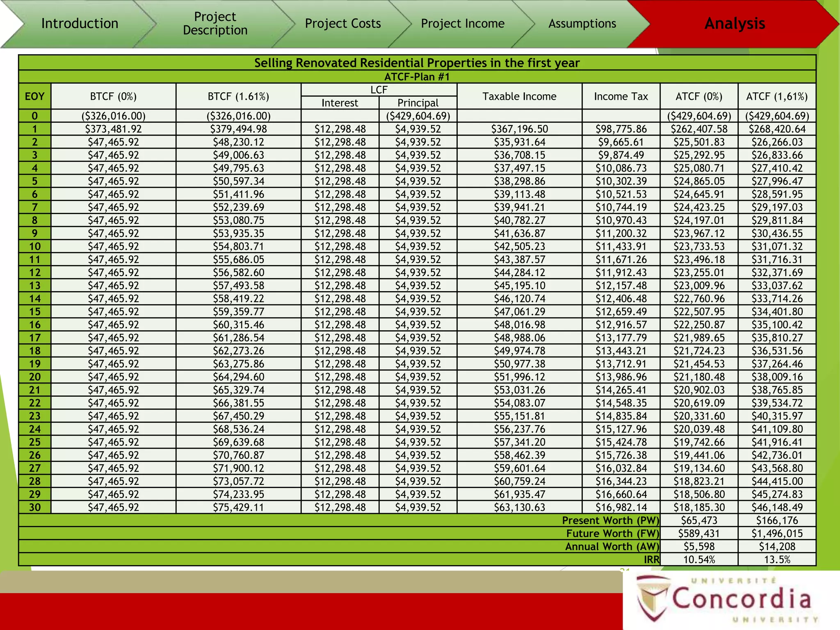Screen dimensions: 840x630
Task: Select the BTCF (1.61%) column header
Action: (238, 96)
